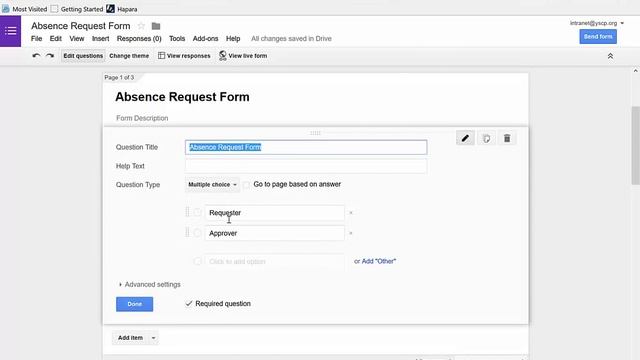Remove the Requester option

(x=351, y=213)
